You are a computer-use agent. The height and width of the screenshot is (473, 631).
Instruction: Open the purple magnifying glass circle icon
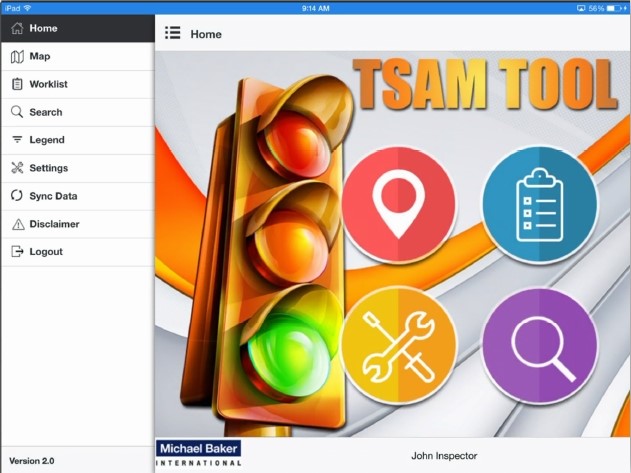click(x=540, y=346)
